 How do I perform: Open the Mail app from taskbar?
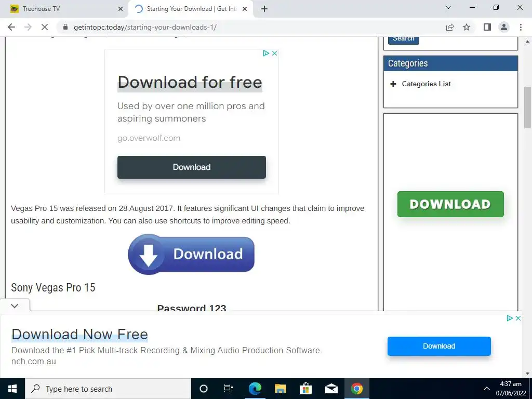[x=331, y=389]
